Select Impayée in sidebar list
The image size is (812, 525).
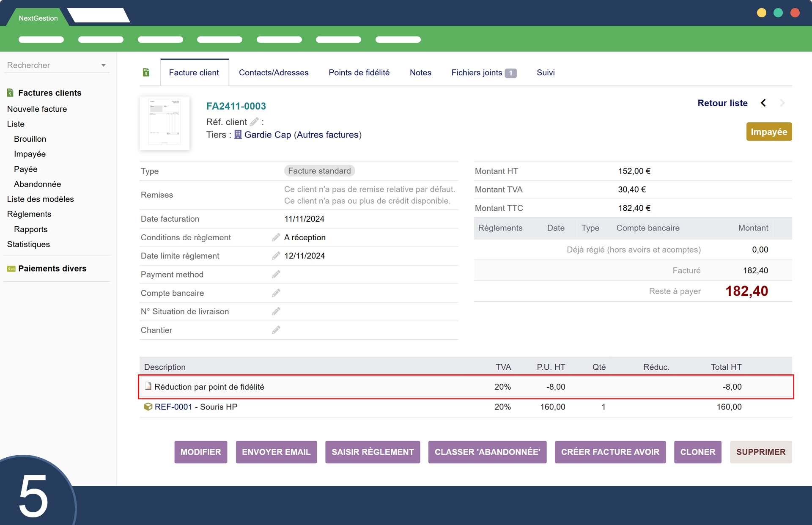pos(30,154)
